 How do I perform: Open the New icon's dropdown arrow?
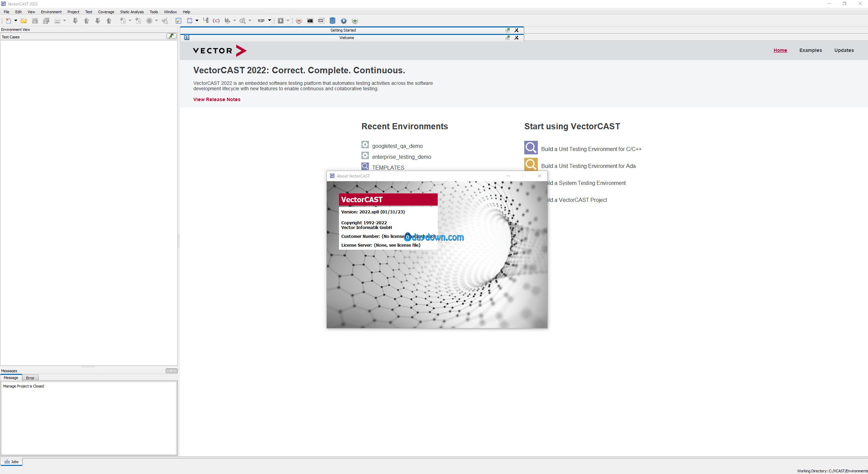(x=16, y=21)
